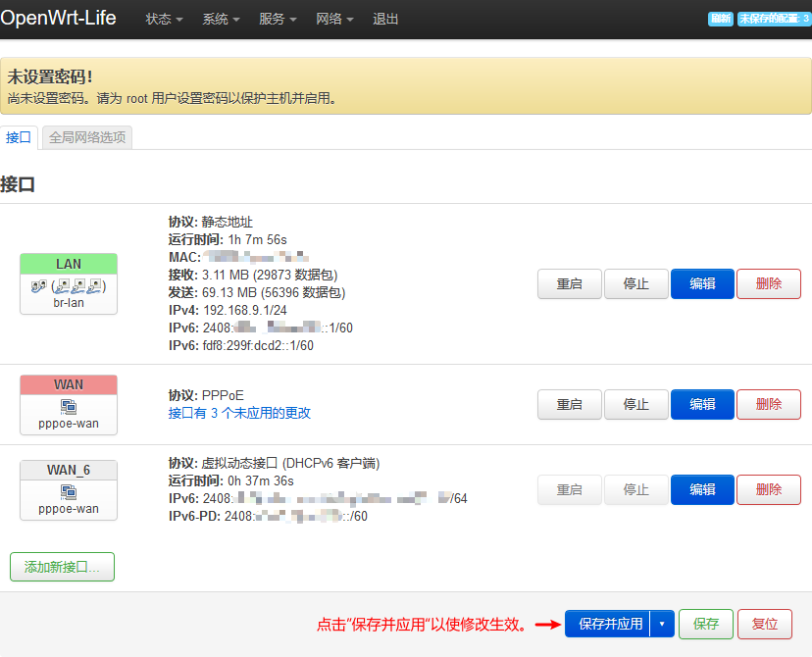Delete the WAN interface
Screen dimensions: 812x657
tap(769, 403)
